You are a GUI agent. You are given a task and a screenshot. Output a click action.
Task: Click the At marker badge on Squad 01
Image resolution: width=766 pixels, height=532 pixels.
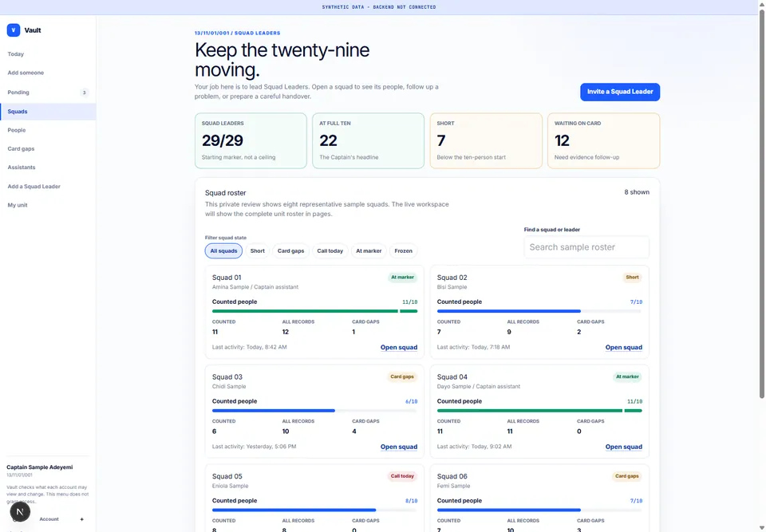402,277
